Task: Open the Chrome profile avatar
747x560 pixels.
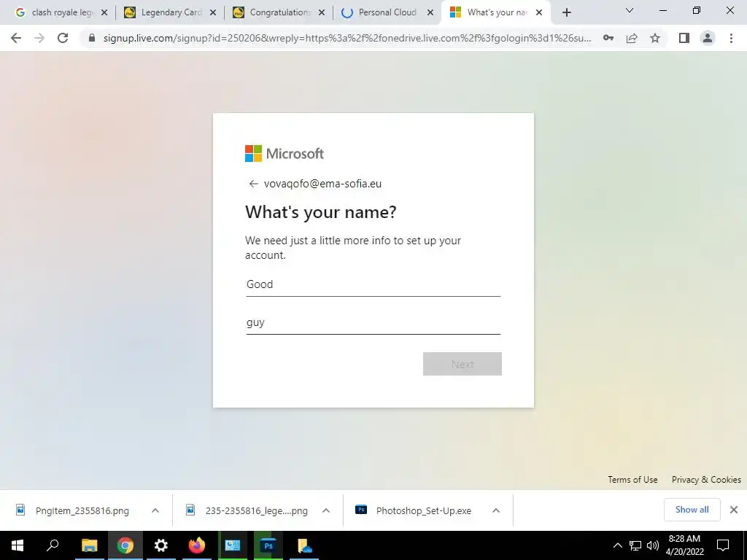Action: click(708, 38)
